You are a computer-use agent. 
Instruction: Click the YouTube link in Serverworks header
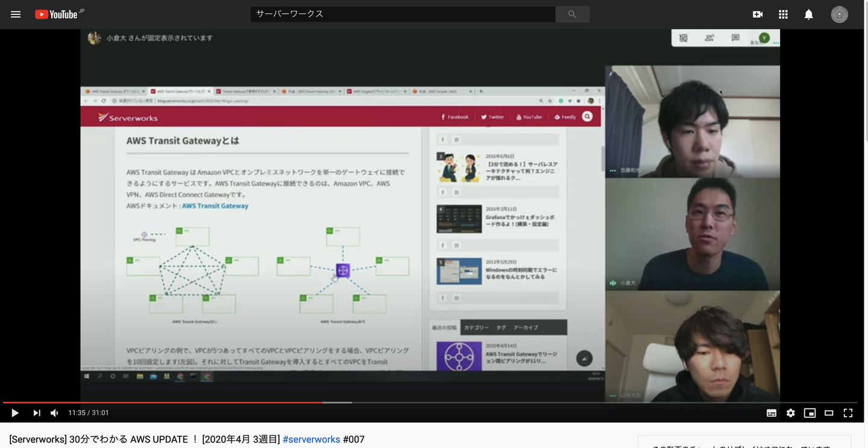coord(529,117)
